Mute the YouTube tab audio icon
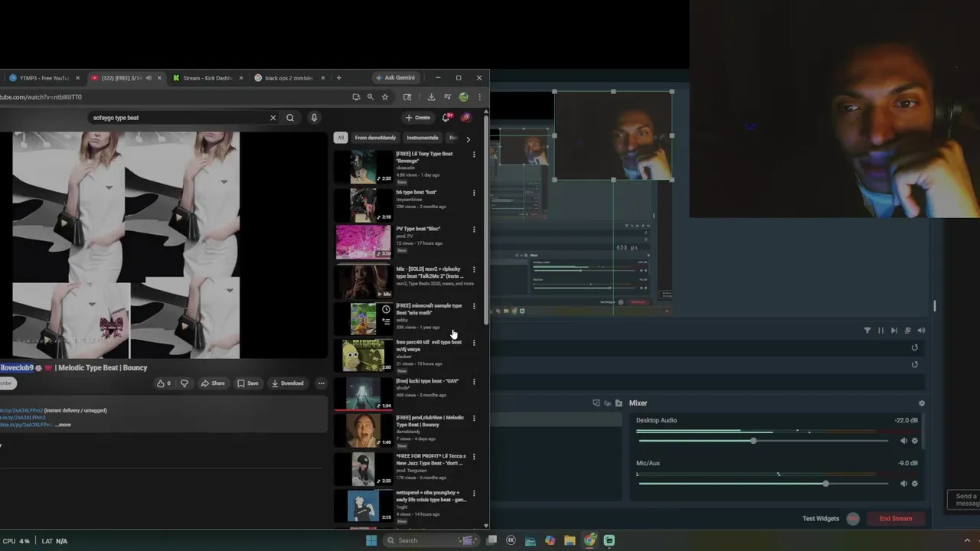The width and height of the screenshot is (980, 551). coord(149,78)
